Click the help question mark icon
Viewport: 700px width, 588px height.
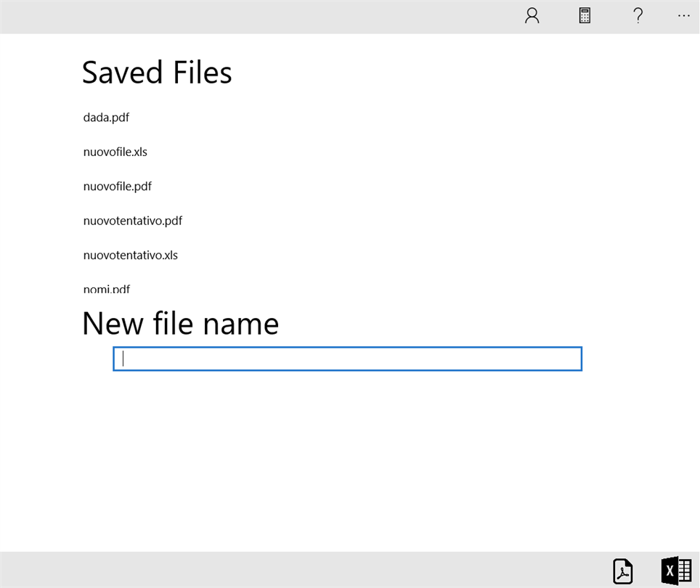(x=638, y=16)
